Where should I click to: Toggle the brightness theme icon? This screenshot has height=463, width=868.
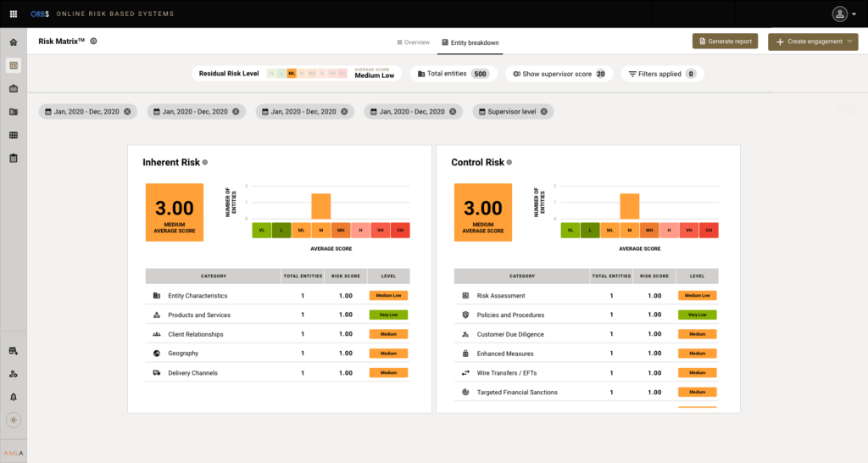click(x=14, y=420)
